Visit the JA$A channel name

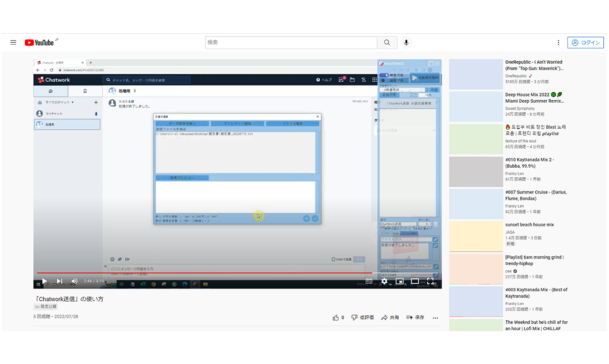[x=511, y=232]
